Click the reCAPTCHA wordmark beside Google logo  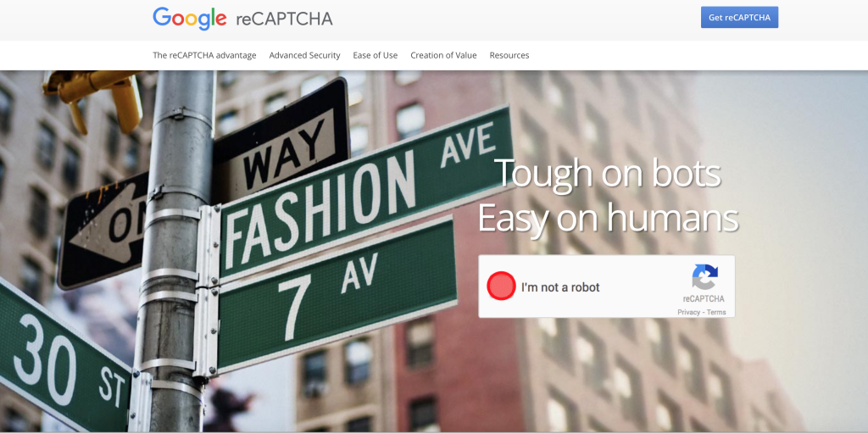pyautogui.click(x=284, y=20)
